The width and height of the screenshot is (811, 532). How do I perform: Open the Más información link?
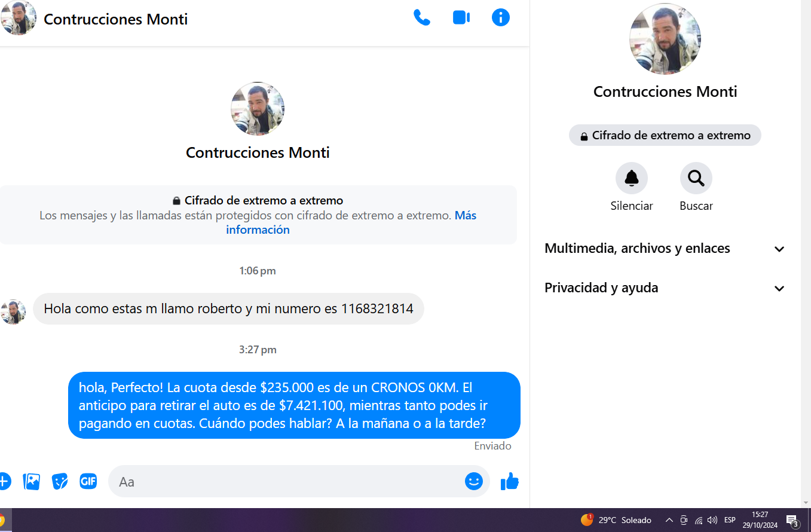click(351, 222)
